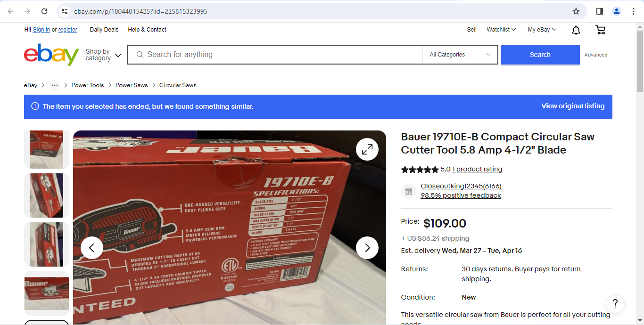Click the $109.00 price text
This screenshot has height=325, width=644.
click(445, 223)
